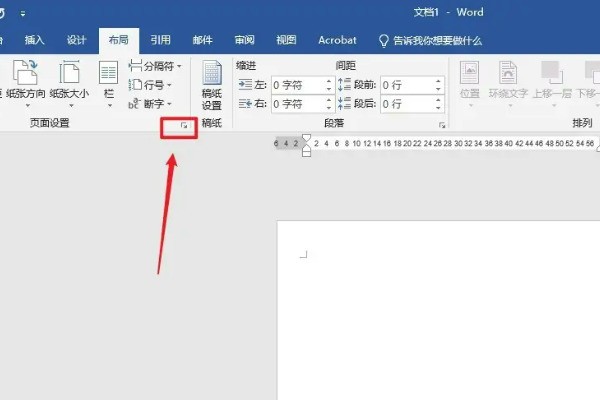Viewport: 600px width, 400px height.
Task: Switch to the 邮件 Mailings tab
Action: click(202, 40)
